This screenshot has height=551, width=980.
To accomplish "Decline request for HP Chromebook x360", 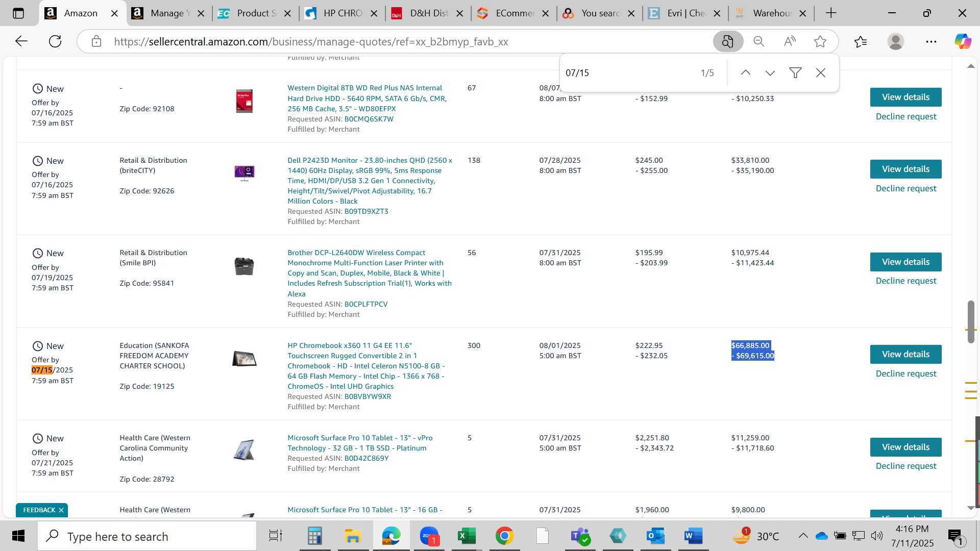I will [906, 373].
